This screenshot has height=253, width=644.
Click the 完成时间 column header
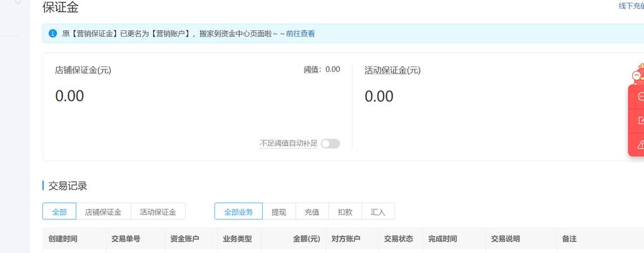[x=442, y=238]
